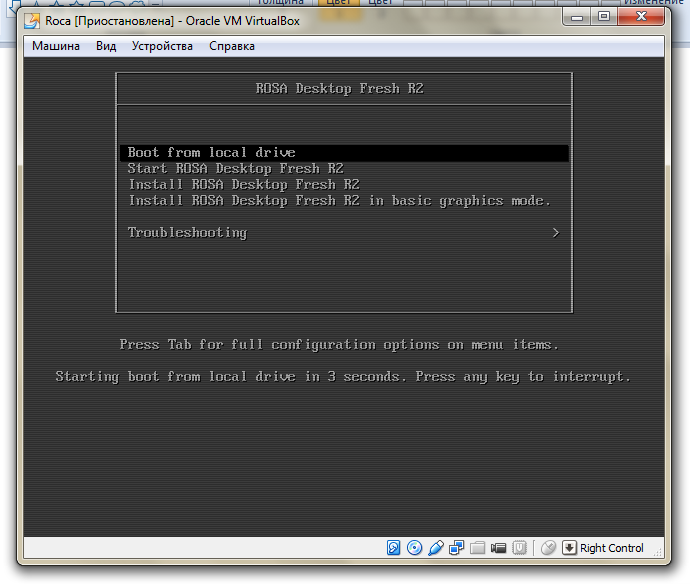Open the Troubleshooting submenu entry
Image resolution: width=690 pixels, height=584 pixels.
[x=344, y=232]
